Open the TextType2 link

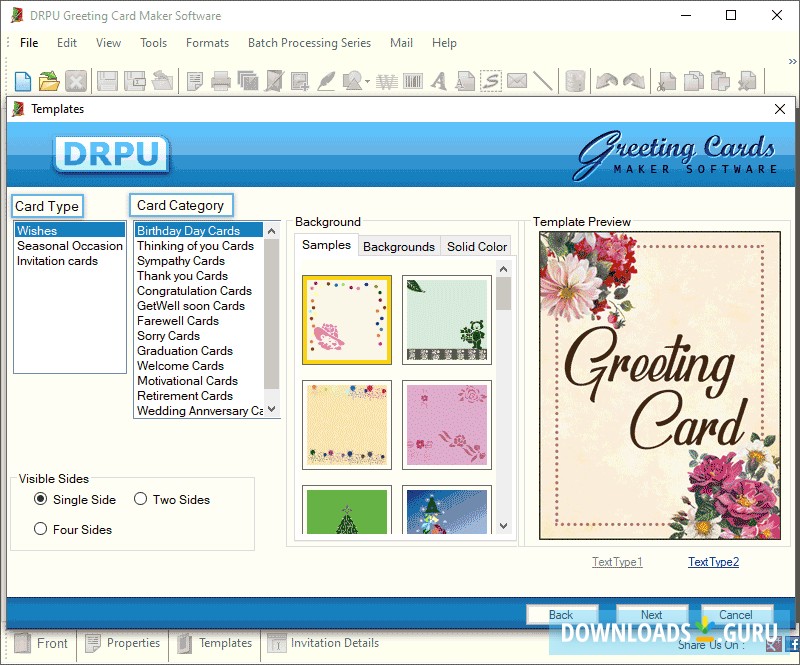coord(713,562)
